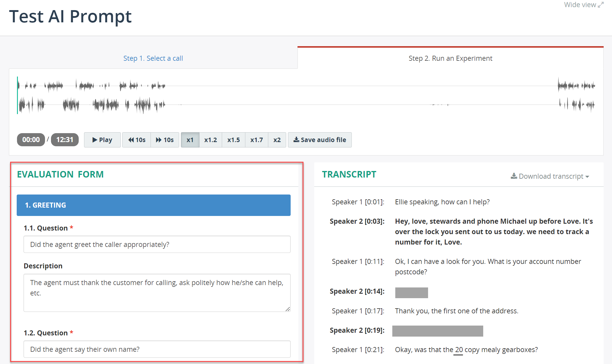The width and height of the screenshot is (612, 364).
Task: Jump to transcript line Speaker 2 [0:14]
Action: point(357,291)
